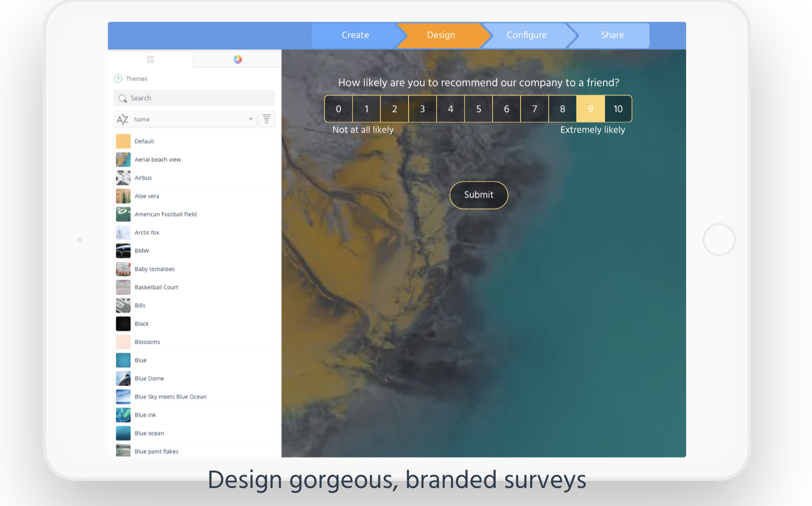The width and height of the screenshot is (812, 506).
Task: Open the theme filter options icon
Action: tap(267, 119)
